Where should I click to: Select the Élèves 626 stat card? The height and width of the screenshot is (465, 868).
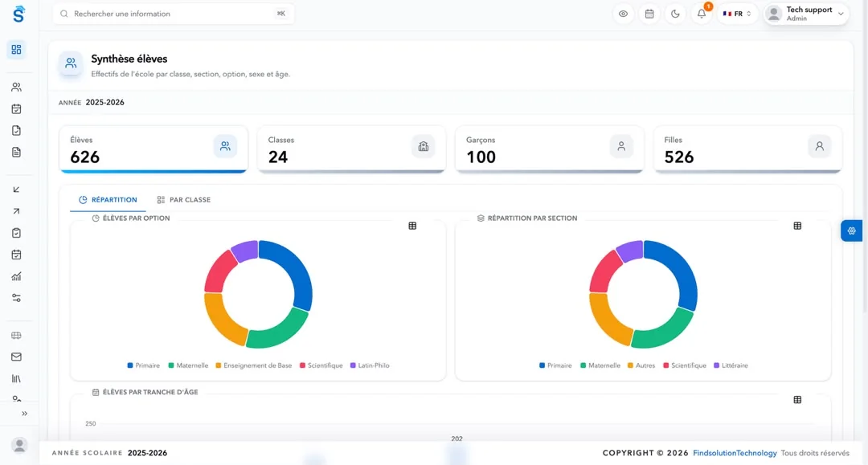pos(154,149)
